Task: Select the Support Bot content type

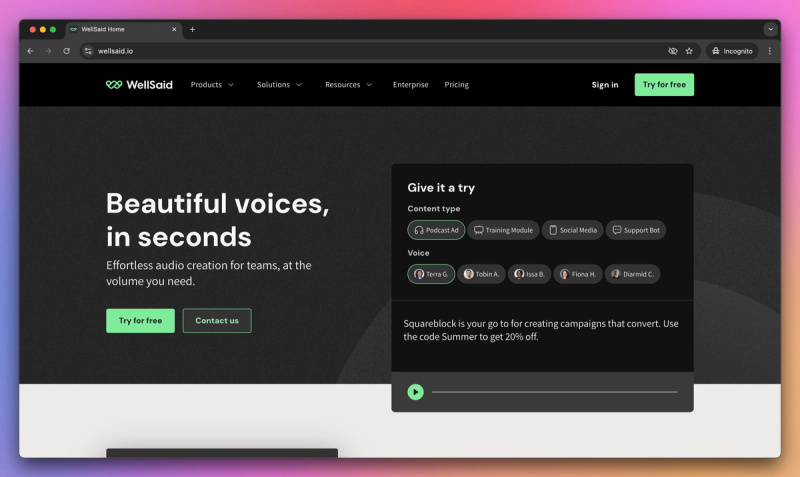Action: pos(636,230)
